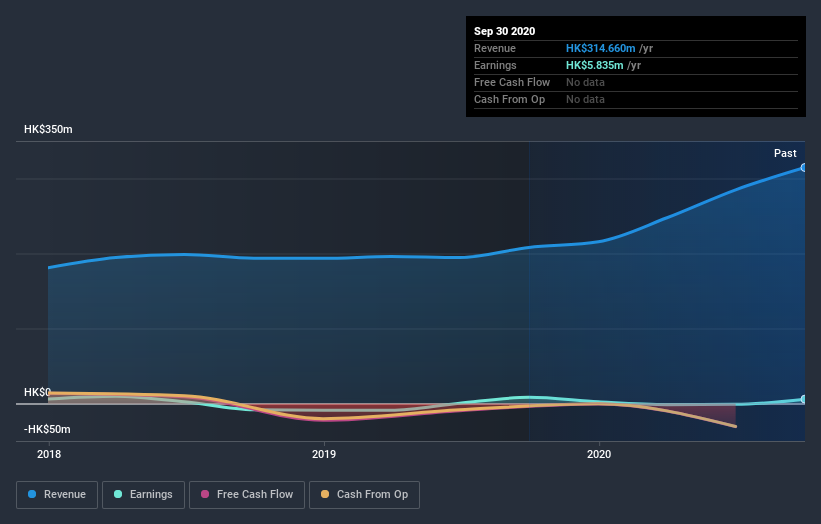Click the teal Earnings legend dot
The image size is (821, 524).
click(x=118, y=494)
